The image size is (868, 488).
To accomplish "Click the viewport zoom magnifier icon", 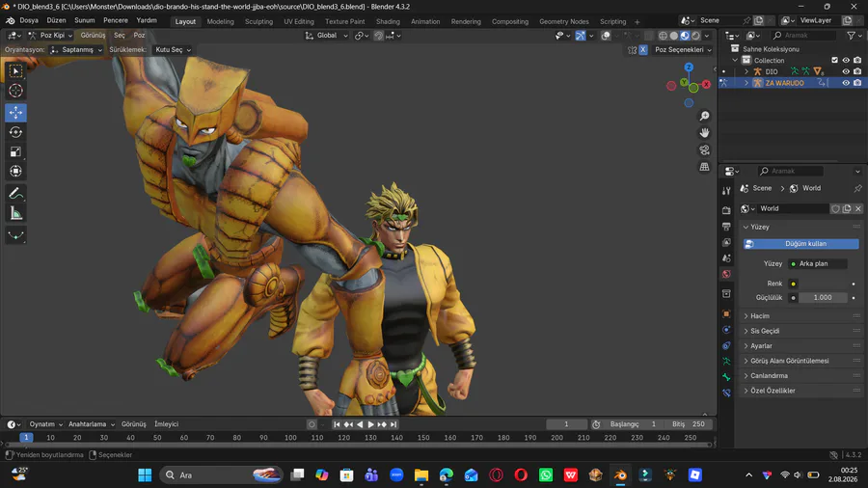I will (704, 116).
